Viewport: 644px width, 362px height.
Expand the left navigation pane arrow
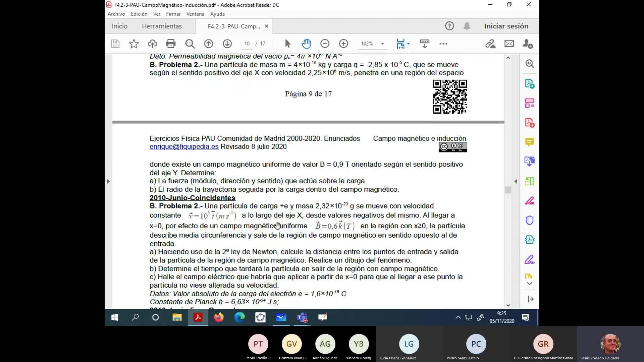click(x=108, y=181)
